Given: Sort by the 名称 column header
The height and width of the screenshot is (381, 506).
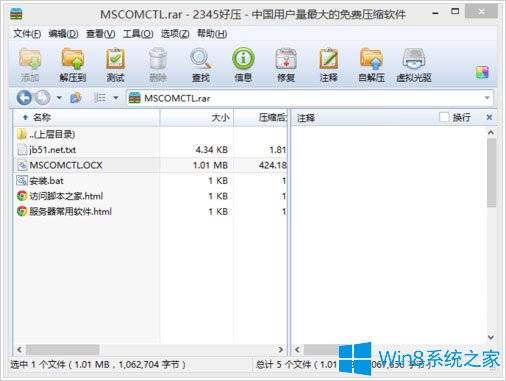Looking at the screenshot, I should click(87, 117).
